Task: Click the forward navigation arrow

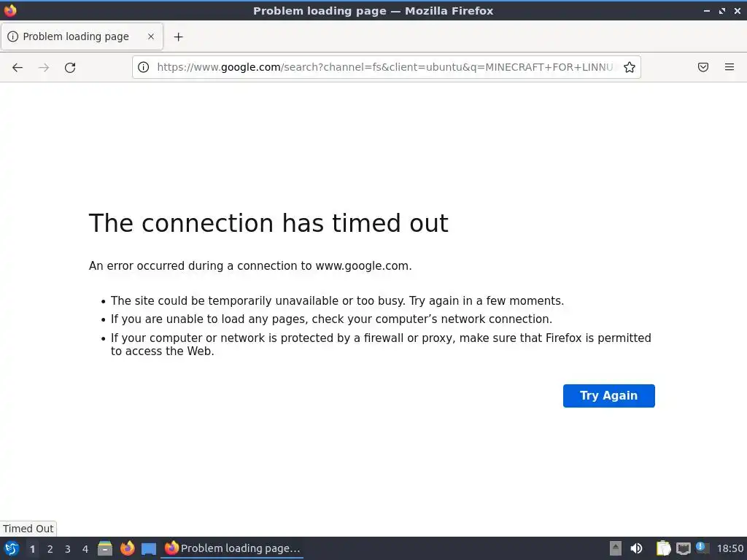Action: [x=44, y=68]
